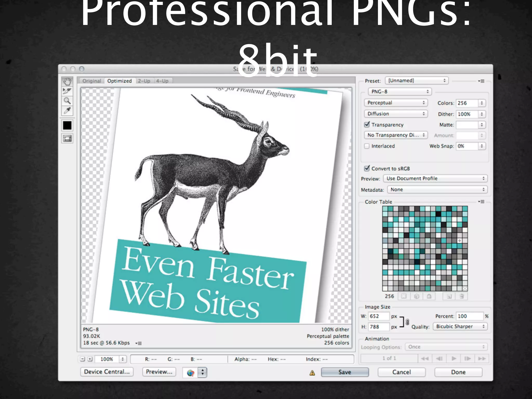Open the Bicubic Sharper quality dropdown
Image resolution: width=532 pixels, height=399 pixels.
pos(460,327)
